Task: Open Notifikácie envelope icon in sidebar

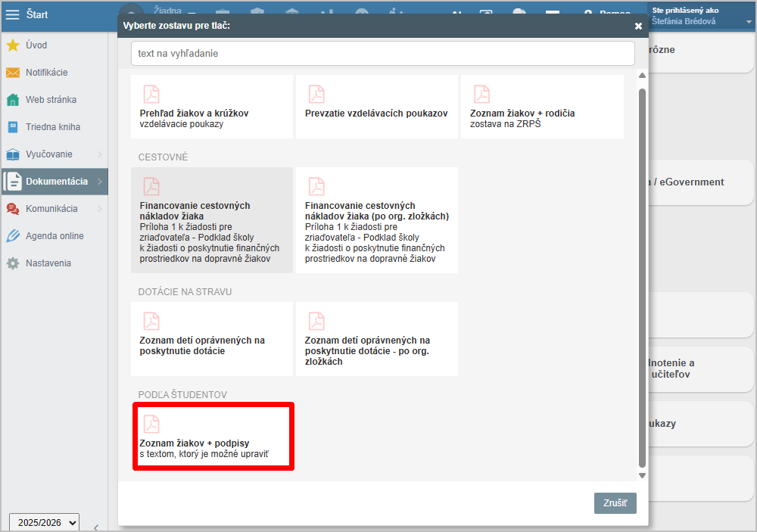Action: click(x=13, y=73)
